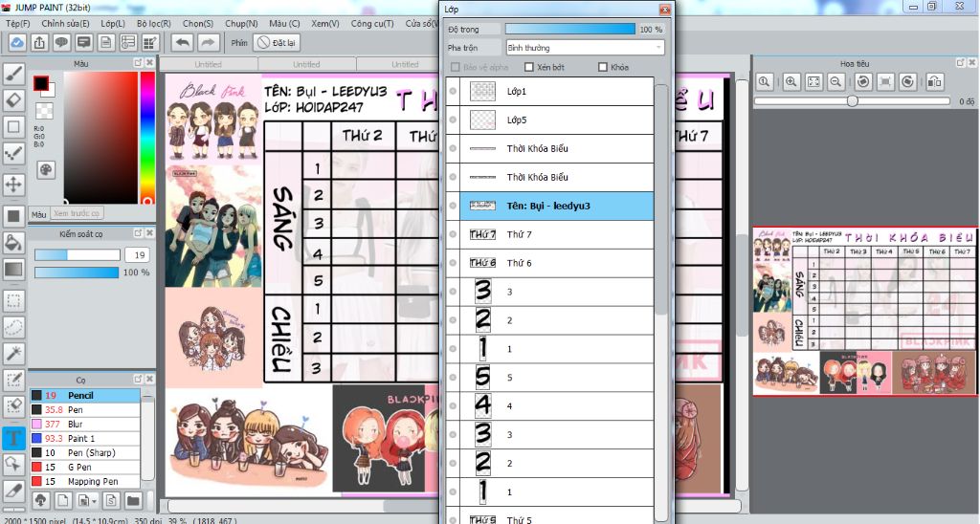Select the object Operation tool
The height and width of the screenshot is (524, 980).
coord(13,464)
